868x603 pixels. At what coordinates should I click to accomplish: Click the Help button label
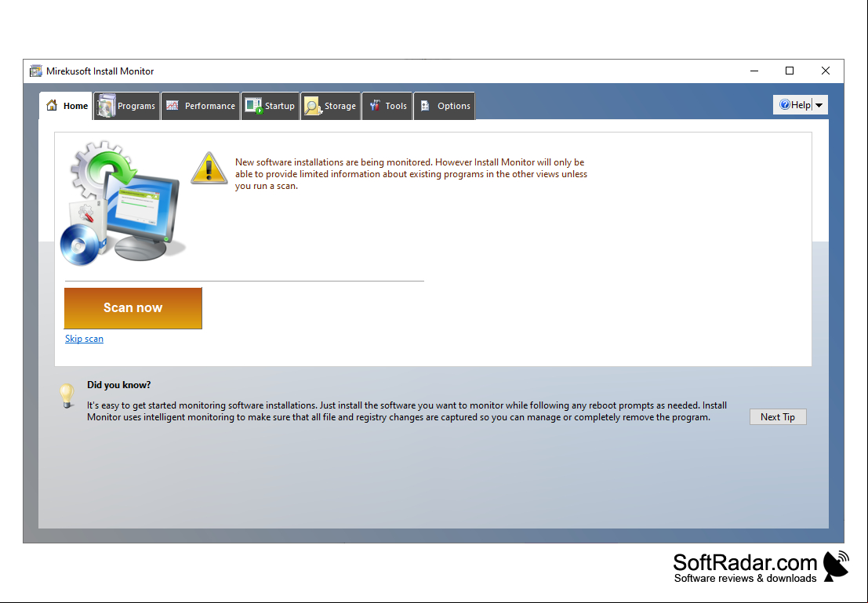point(801,104)
